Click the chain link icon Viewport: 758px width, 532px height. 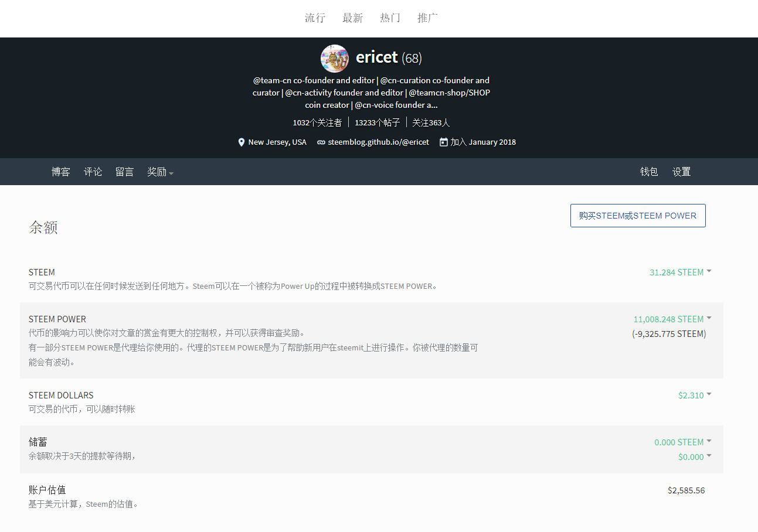(321, 142)
